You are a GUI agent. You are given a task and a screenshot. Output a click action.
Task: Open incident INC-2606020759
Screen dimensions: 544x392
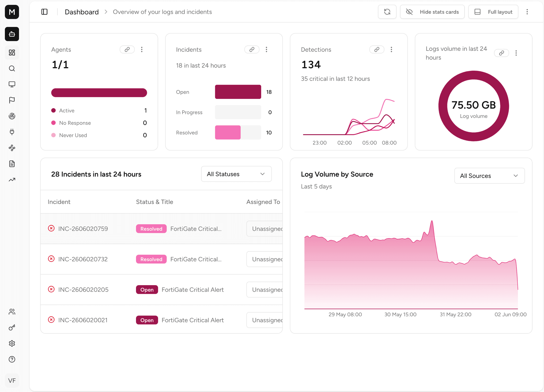click(x=83, y=229)
